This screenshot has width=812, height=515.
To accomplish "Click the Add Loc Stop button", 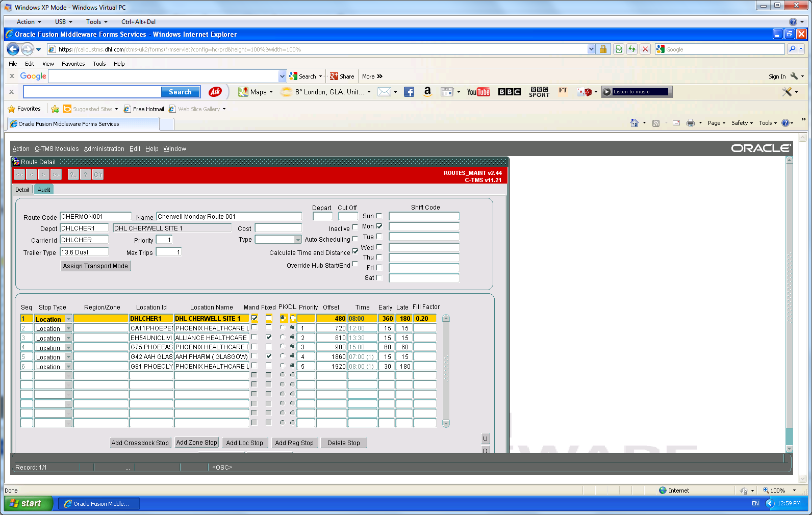I will (x=245, y=443).
